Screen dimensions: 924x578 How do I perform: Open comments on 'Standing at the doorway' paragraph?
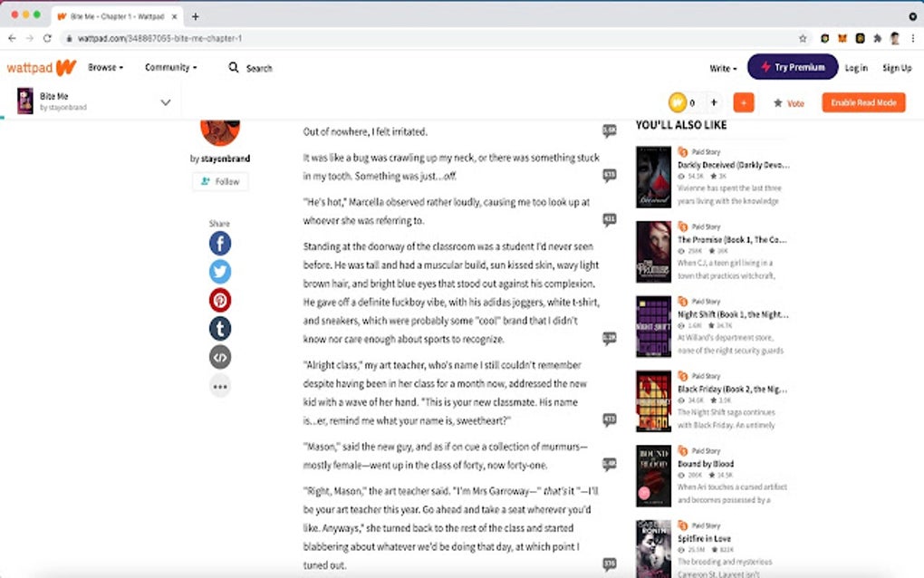tap(610, 338)
